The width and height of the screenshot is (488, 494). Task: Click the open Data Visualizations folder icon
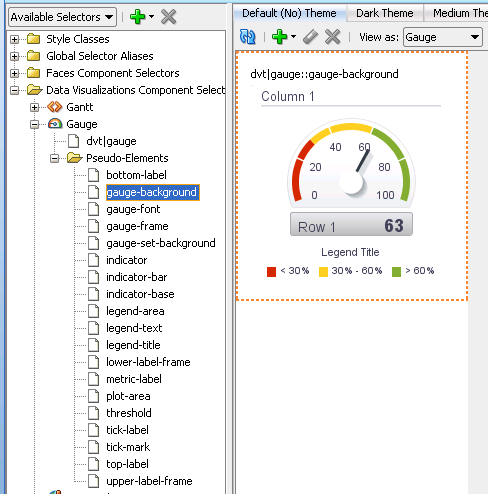pos(34,90)
